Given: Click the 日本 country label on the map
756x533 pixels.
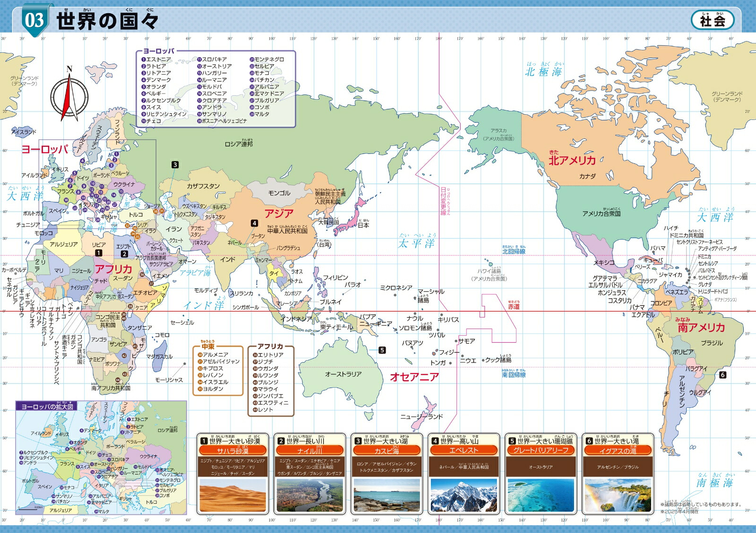Looking at the screenshot, I should click(x=363, y=226).
